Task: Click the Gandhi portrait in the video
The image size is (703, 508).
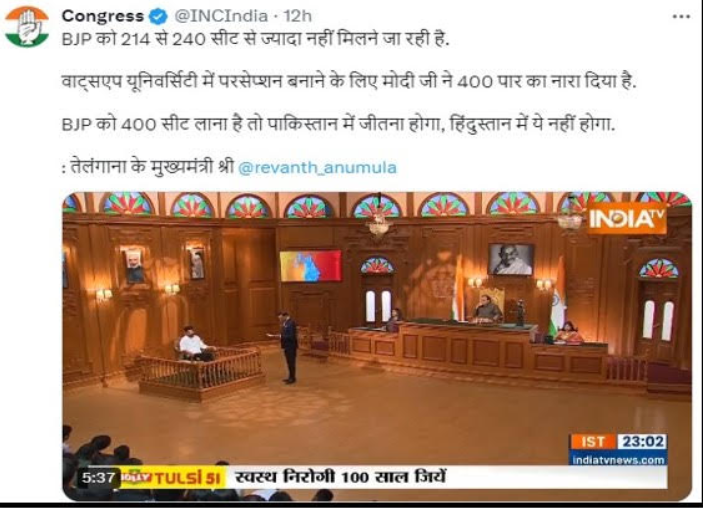Action: [511, 259]
